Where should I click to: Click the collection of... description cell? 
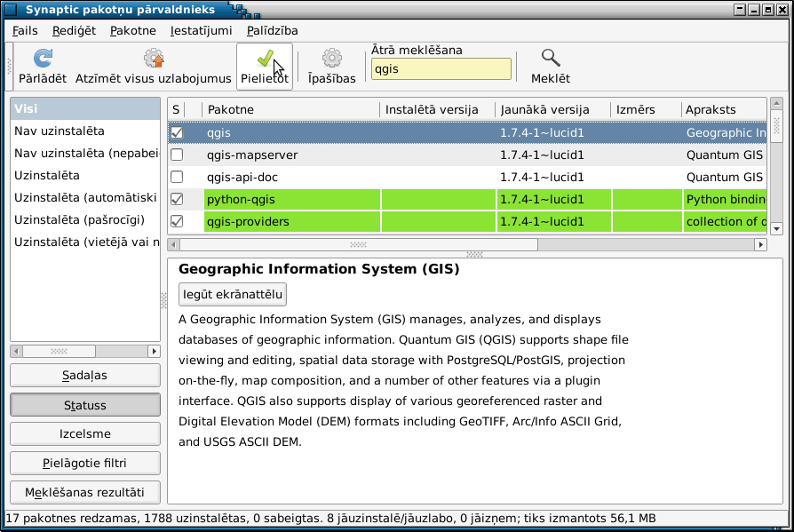(x=725, y=222)
